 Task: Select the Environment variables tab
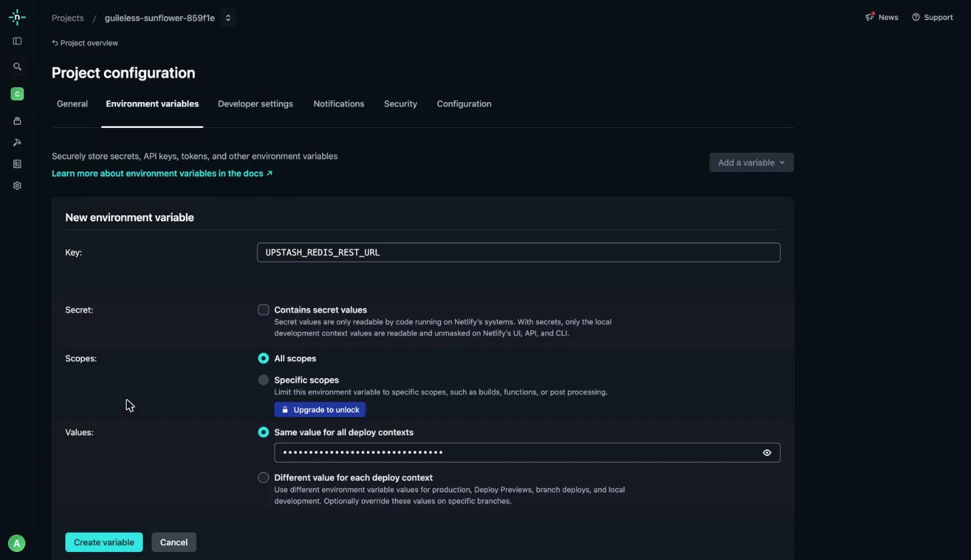(152, 104)
